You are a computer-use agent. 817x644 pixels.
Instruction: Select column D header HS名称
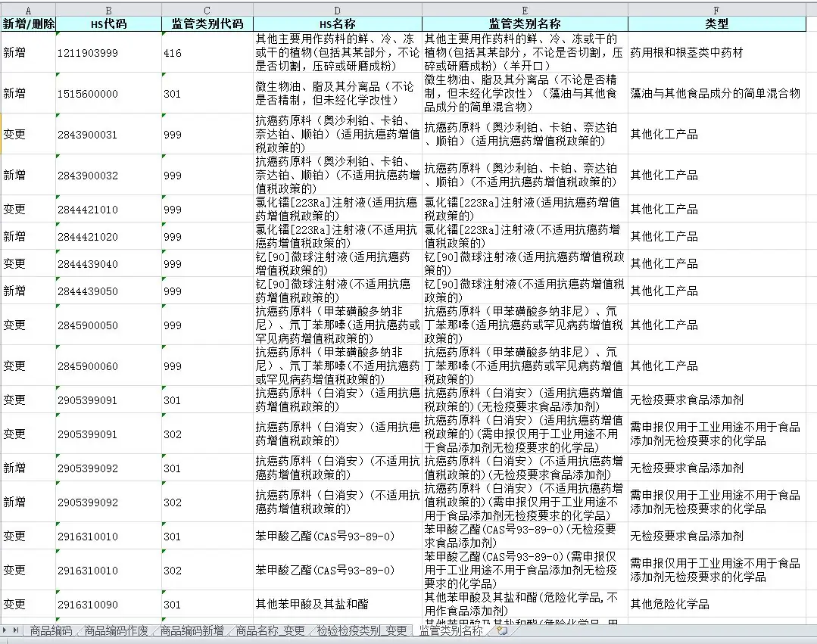click(x=336, y=23)
